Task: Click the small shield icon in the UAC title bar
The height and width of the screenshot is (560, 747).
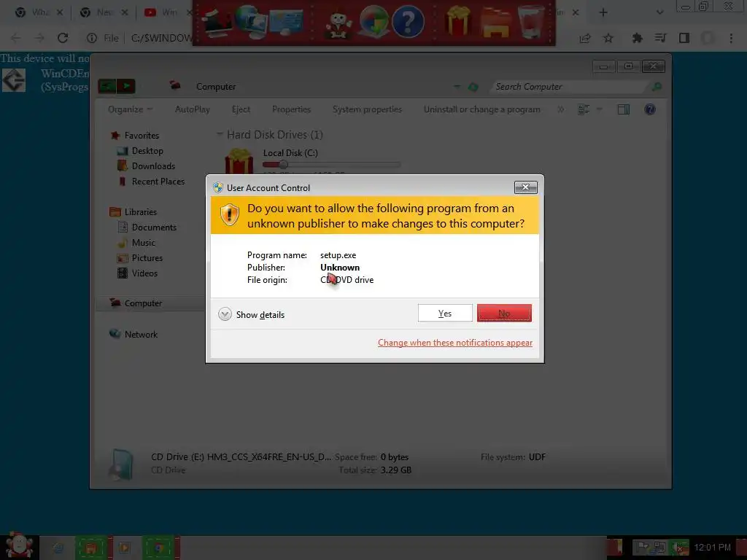Action: (x=217, y=187)
